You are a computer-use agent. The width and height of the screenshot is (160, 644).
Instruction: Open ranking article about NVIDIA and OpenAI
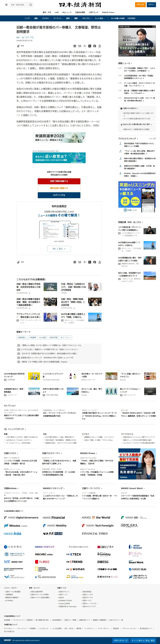tap(140, 174)
